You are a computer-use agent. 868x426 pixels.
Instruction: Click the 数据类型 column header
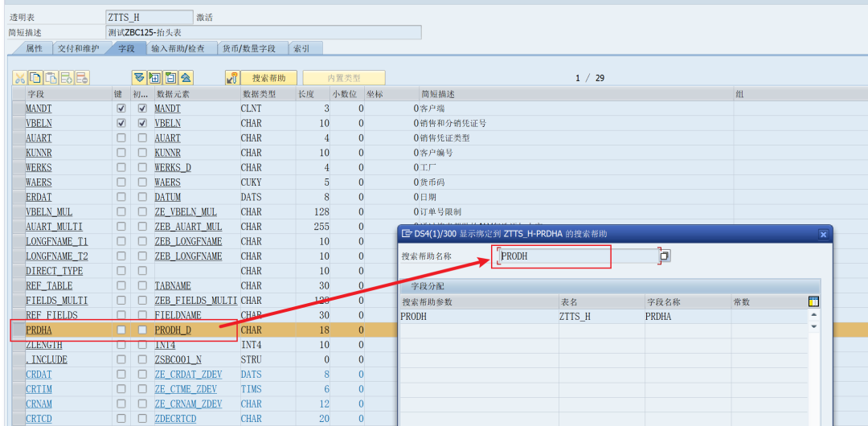click(268, 94)
